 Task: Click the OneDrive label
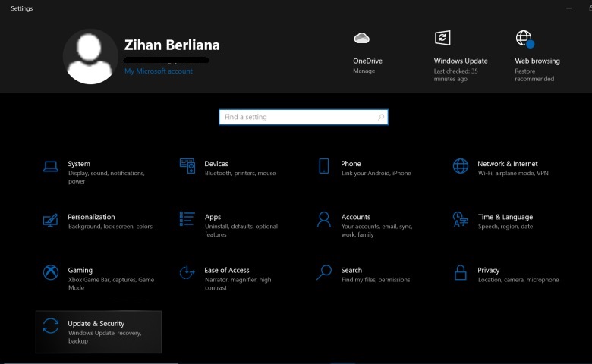coord(368,61)
